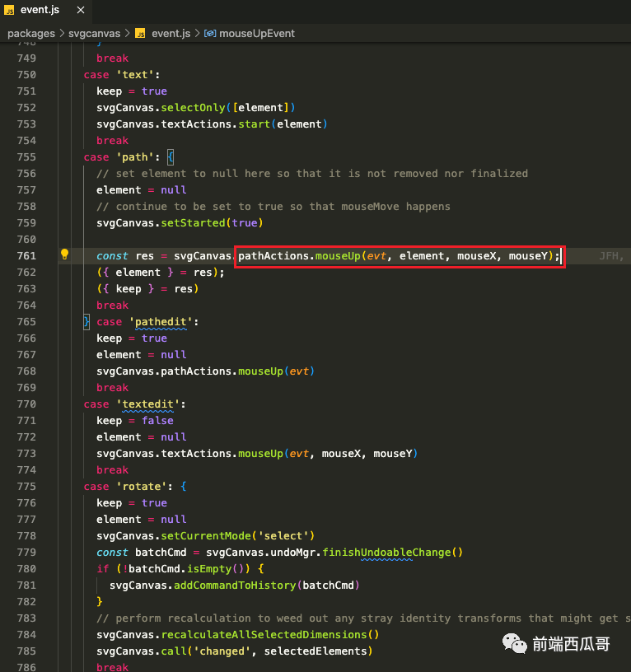Select the event.js editor tab
This screenshot has height=672, width=631.
[45, 10]
